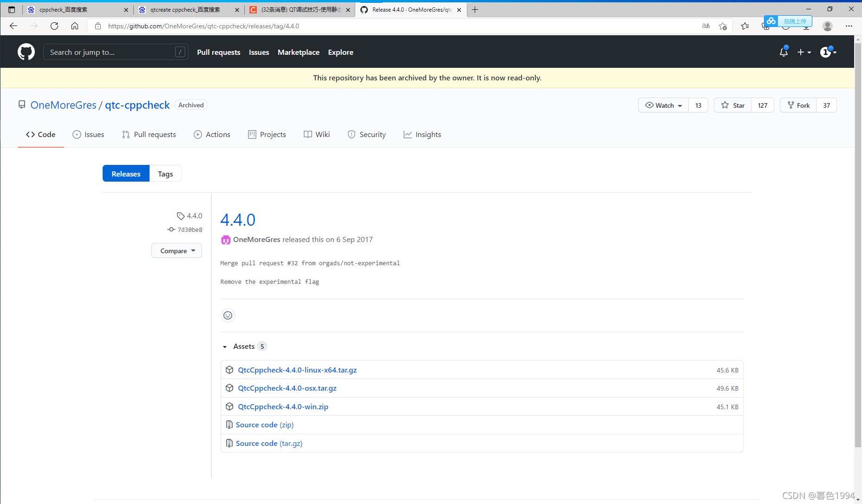Viewport: 862px width, 504px height.
Task: Download Source code (zip)
Action: point(265,425)
